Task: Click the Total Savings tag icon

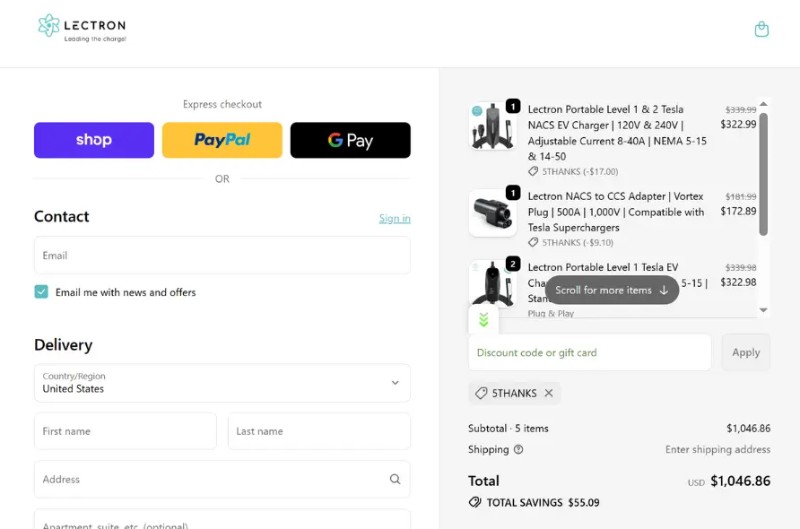Action: click(x=474, y=502)
